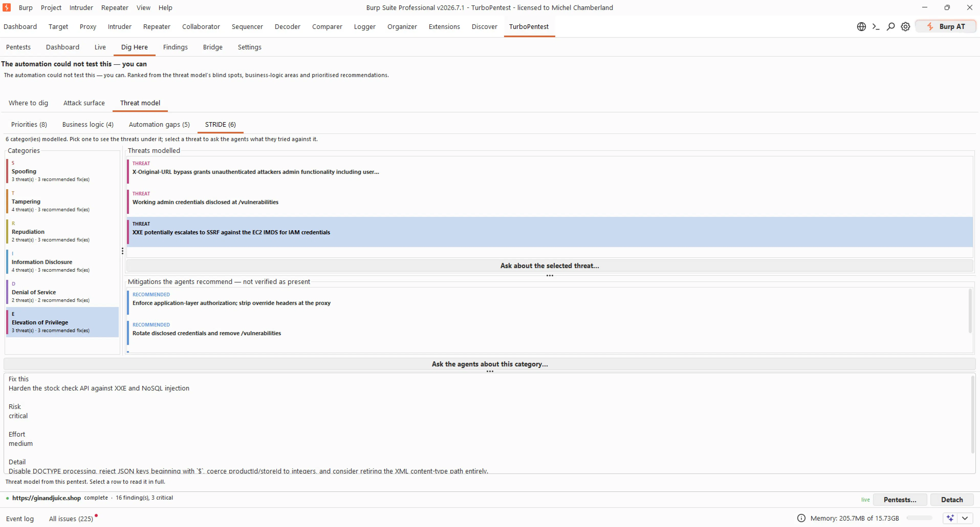
Task: Click the Detach button
Action: (x=952, y=500)
